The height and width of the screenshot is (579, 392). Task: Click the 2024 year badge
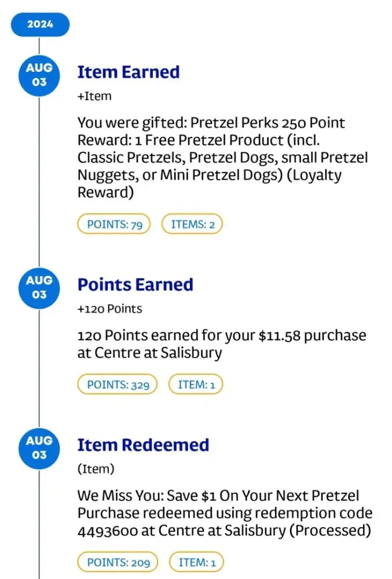click(x=39, y=25)
